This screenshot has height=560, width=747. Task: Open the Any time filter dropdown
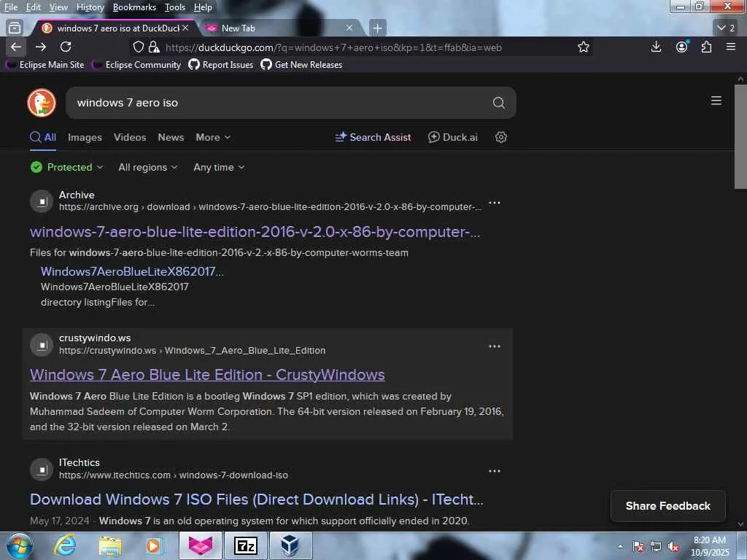point(219,167)
